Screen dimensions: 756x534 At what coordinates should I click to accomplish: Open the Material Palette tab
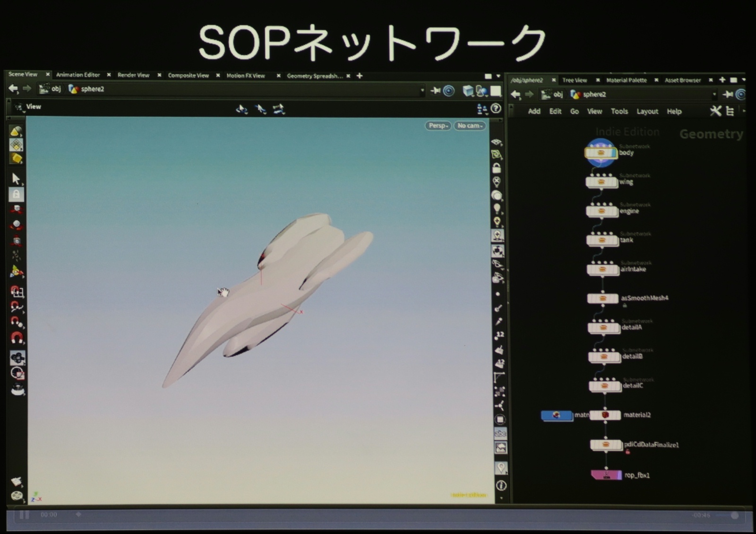tap(627, 80)
